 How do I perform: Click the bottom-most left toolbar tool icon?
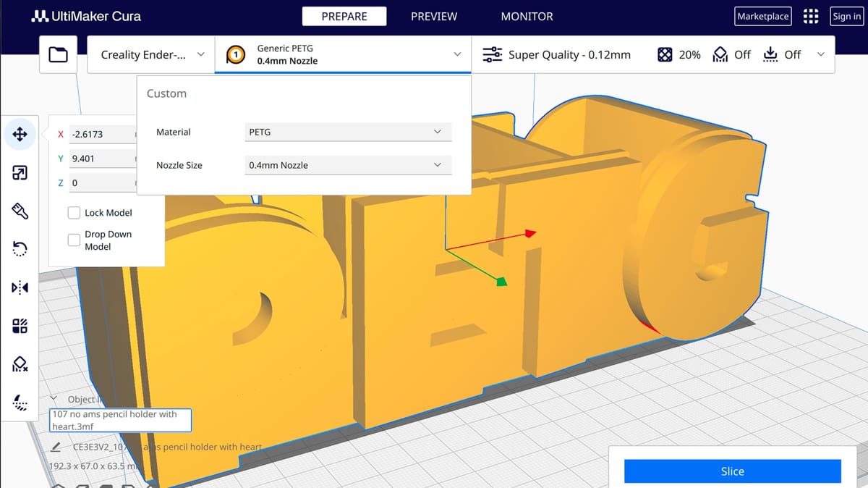[20, 403]
